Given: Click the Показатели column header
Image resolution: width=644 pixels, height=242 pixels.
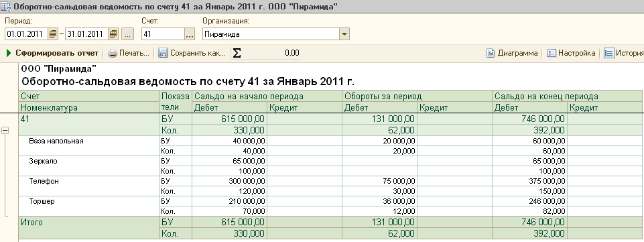Looking at the screenshot, I should [x=176, y=103].
